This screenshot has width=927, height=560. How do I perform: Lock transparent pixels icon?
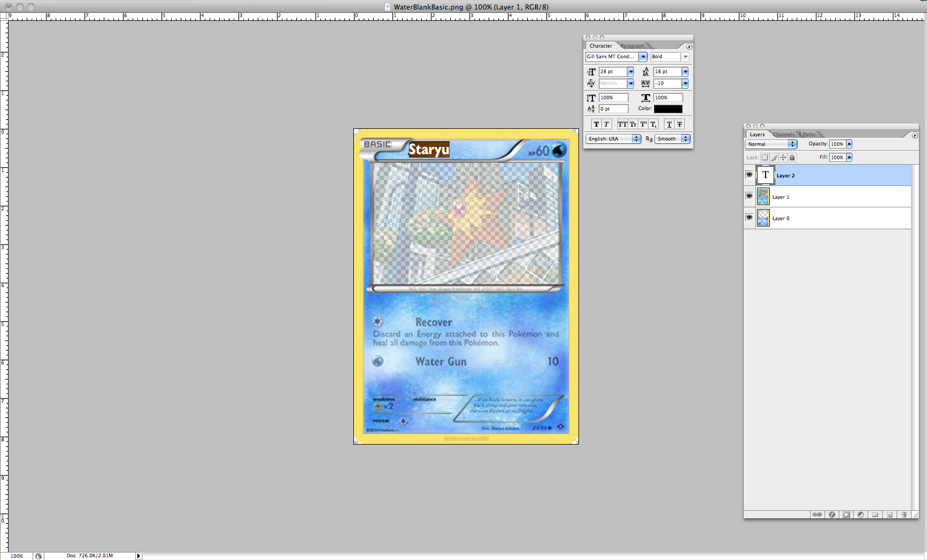coord(764,158)
